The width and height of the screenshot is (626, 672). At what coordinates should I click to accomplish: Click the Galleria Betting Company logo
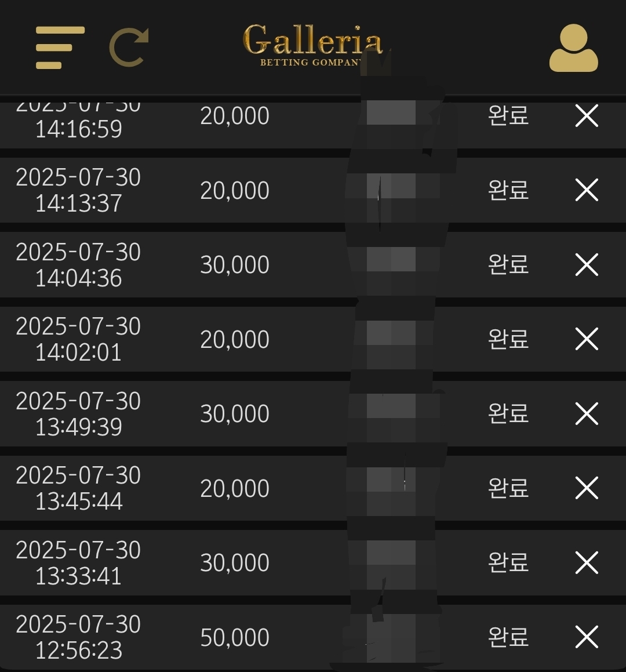[312, 45]
